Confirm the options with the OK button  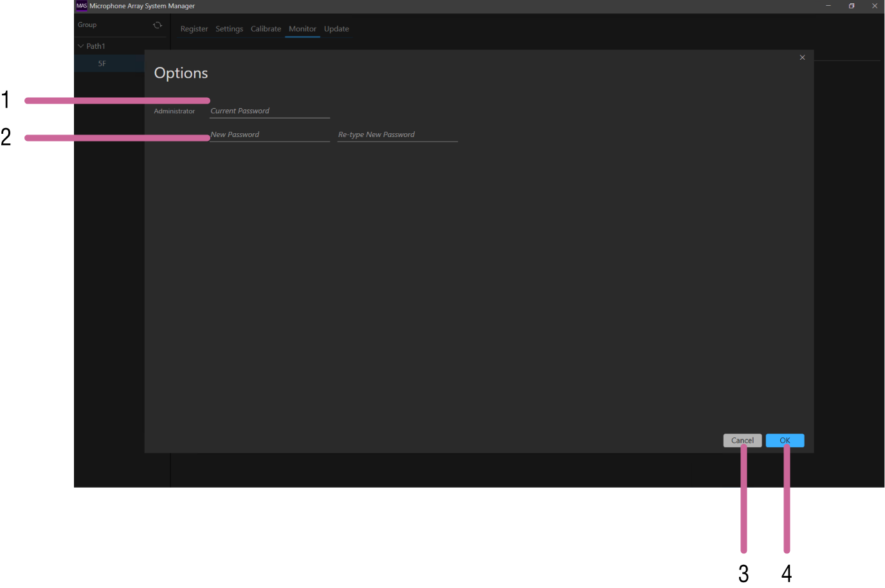point(785,441)
